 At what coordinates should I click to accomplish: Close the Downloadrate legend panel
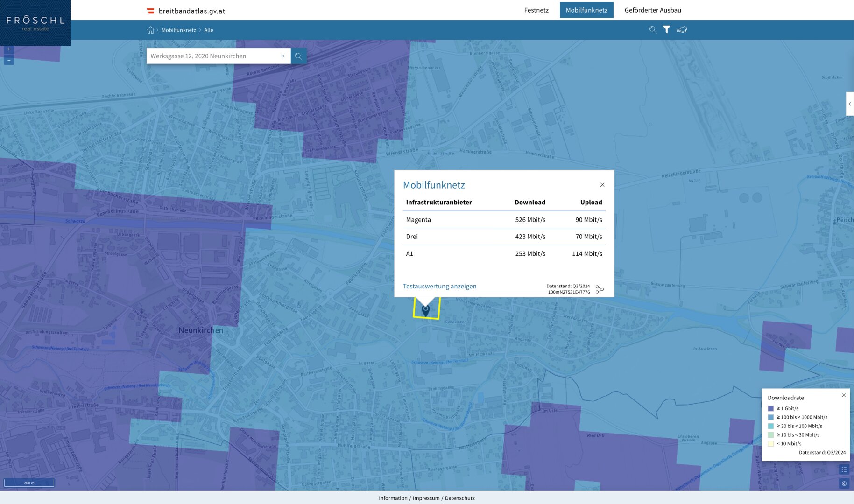click(x=844, y=395)
